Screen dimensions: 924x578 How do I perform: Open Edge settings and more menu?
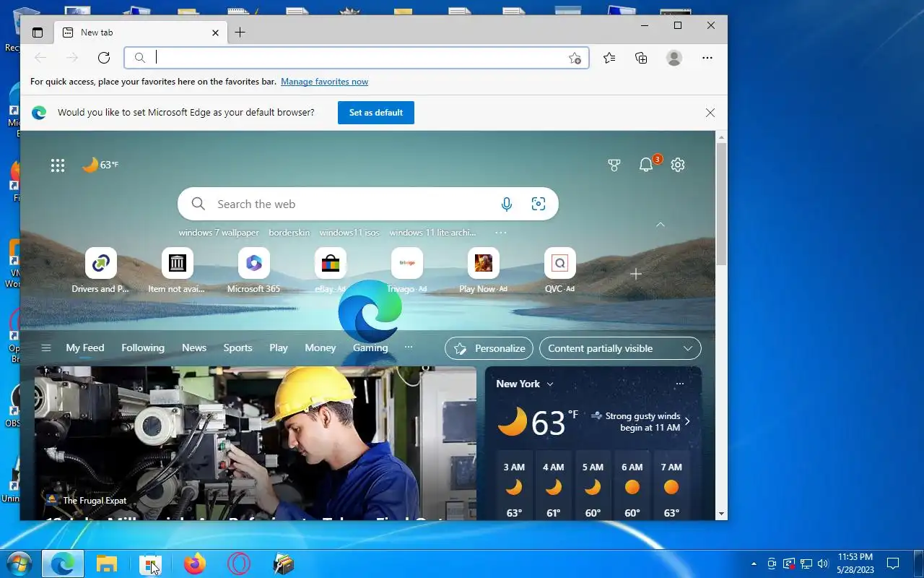(x=707, y=58)
